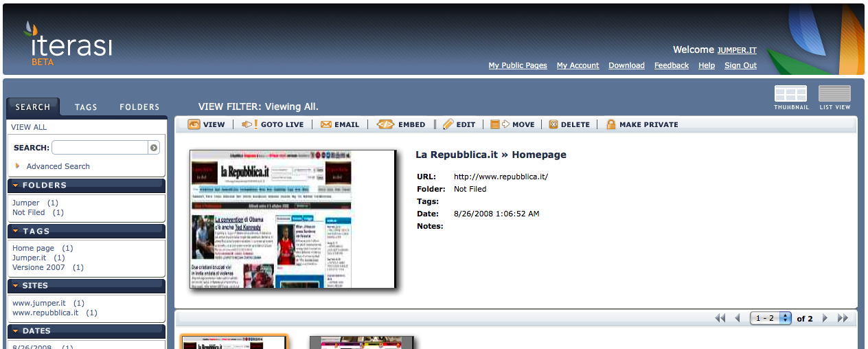Viewport: 868px width, 349px height.
Task: Click the Embed code icon
Action: pyautogui.click(x=386, y=124)
